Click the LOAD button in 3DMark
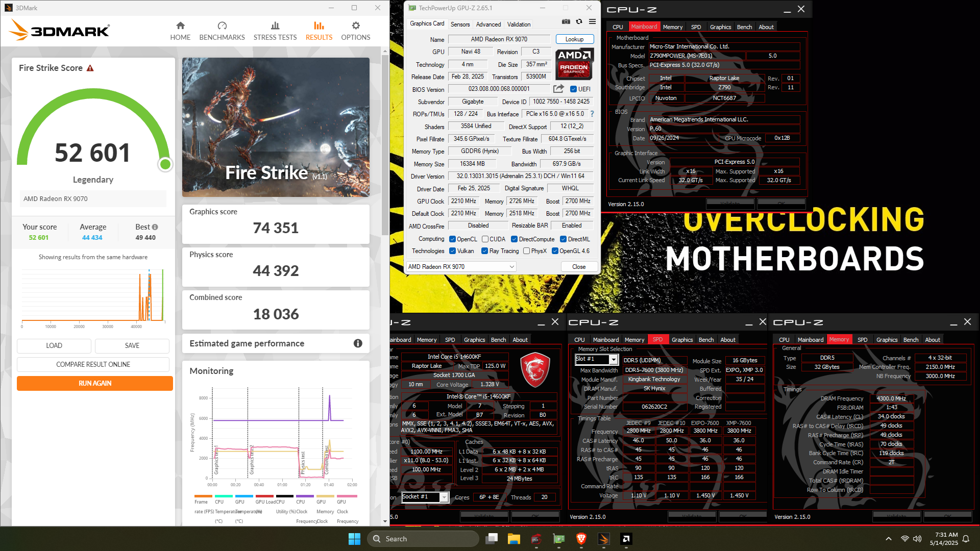 click(54, 346)
